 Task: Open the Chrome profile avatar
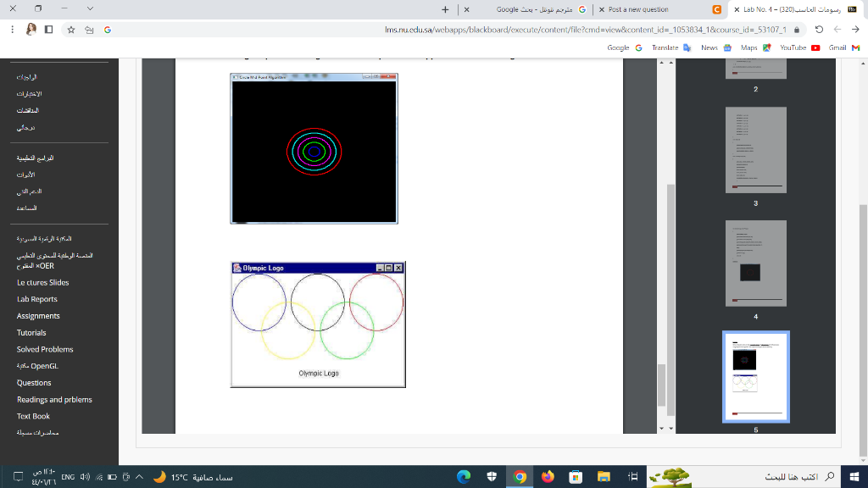pos(31,29)
